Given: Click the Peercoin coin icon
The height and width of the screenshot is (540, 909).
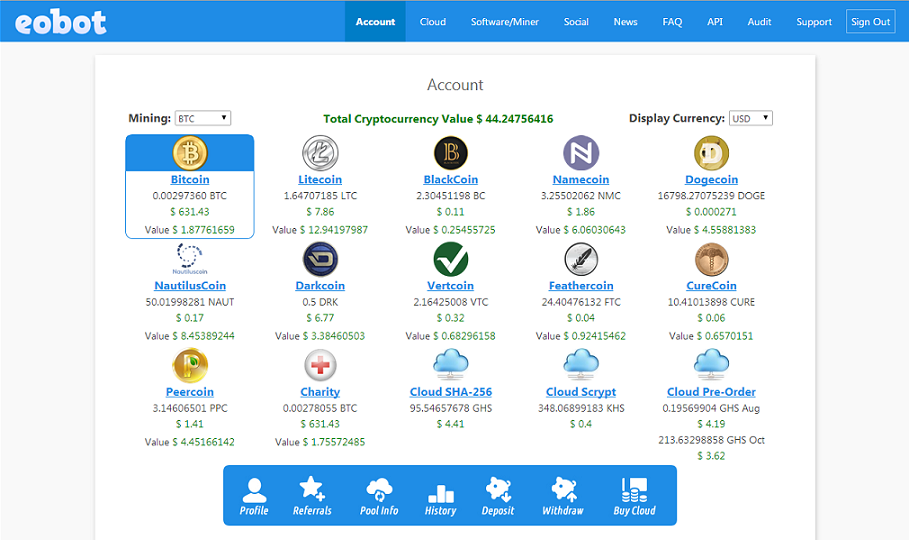Looking at the screenshot, I should [x=190, y=365].
